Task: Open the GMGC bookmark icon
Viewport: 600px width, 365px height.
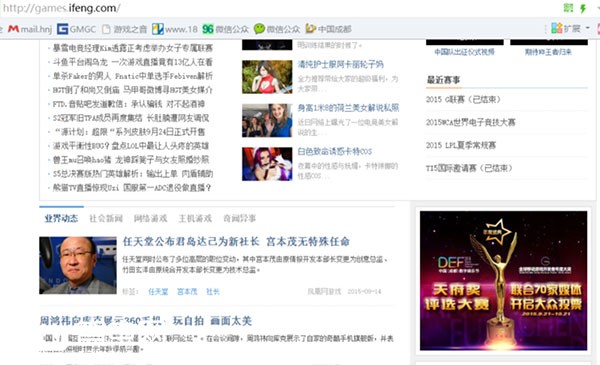Action: 62,29
